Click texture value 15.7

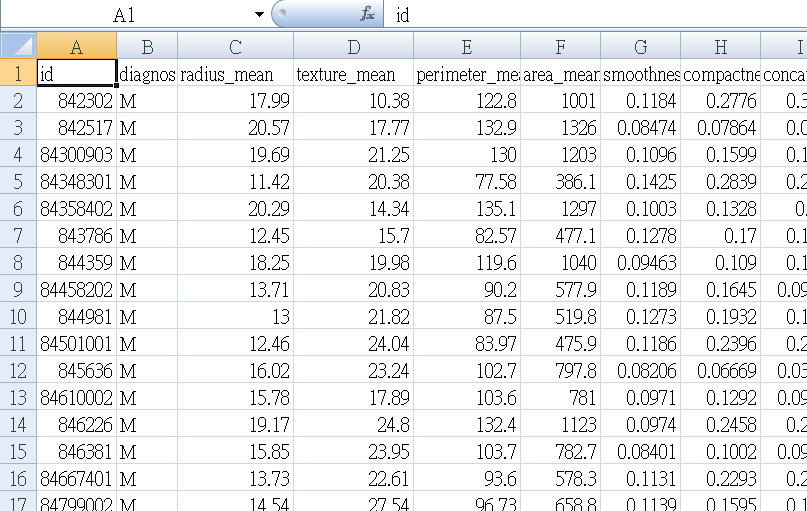(354, 236)
